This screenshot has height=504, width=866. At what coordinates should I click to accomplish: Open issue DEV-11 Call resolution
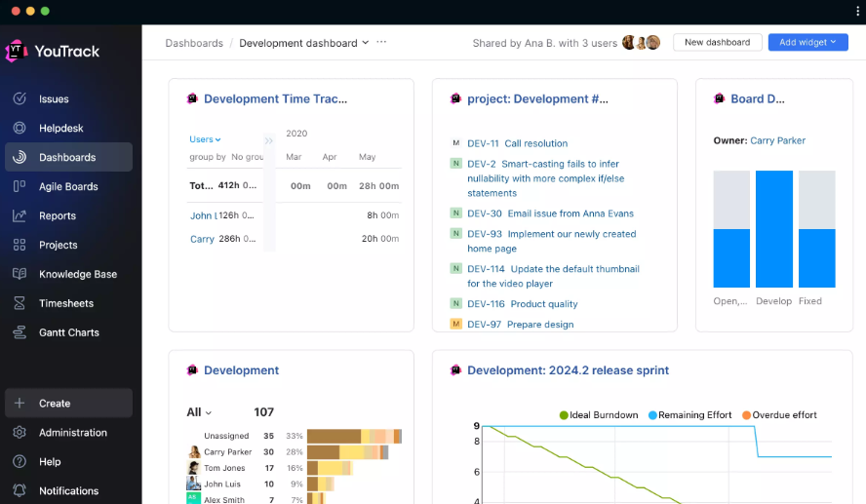point(518,143)
